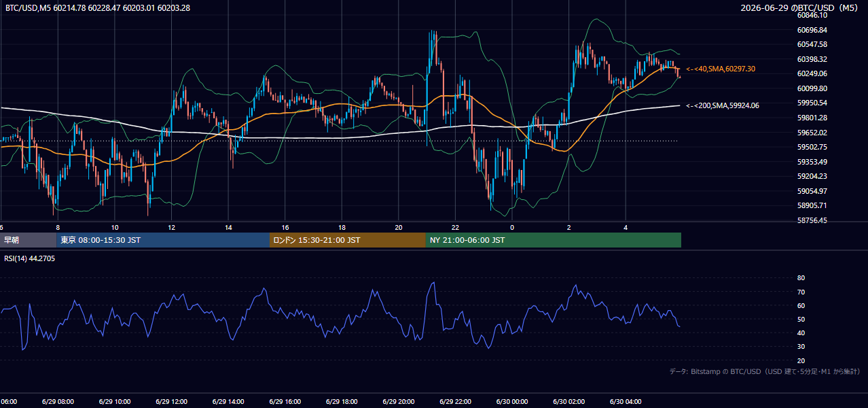Click the 6/30 00:00 date axis label

pyautogui.click(x=512, y=401)
